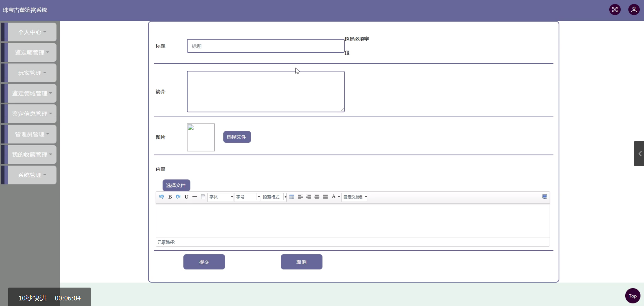Image resolution: width=644 pixels, height=306 pixels.
Task: Click the user profile icon in header
Action: 634,10
